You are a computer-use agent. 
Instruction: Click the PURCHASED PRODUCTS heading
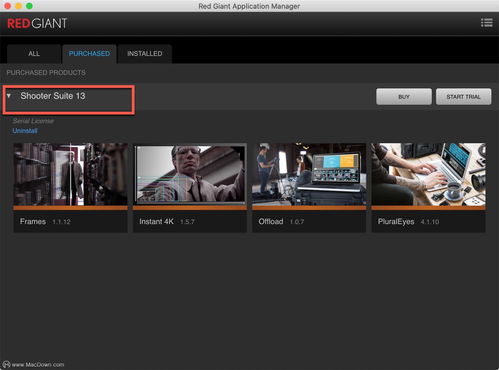click(x=46, y=73)
